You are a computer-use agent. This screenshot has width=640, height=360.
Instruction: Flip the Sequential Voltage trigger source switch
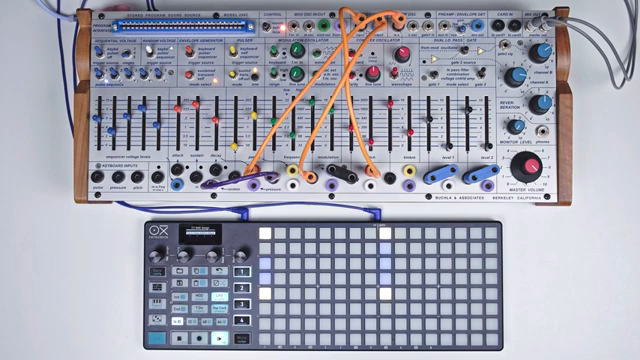99,52
